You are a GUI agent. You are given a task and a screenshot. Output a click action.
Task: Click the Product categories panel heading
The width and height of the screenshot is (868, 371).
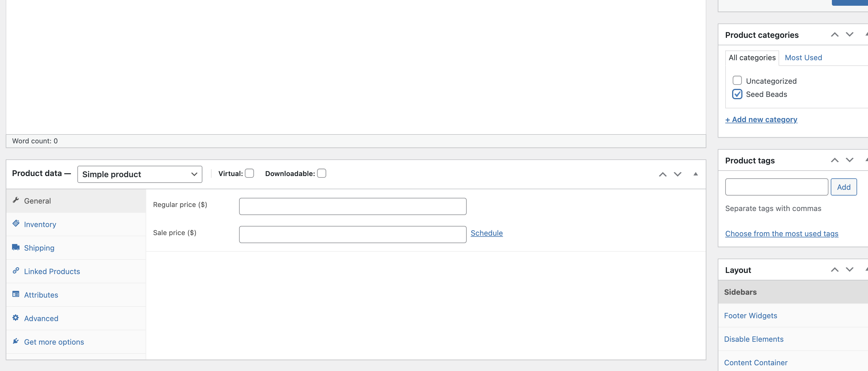(762, 35)
